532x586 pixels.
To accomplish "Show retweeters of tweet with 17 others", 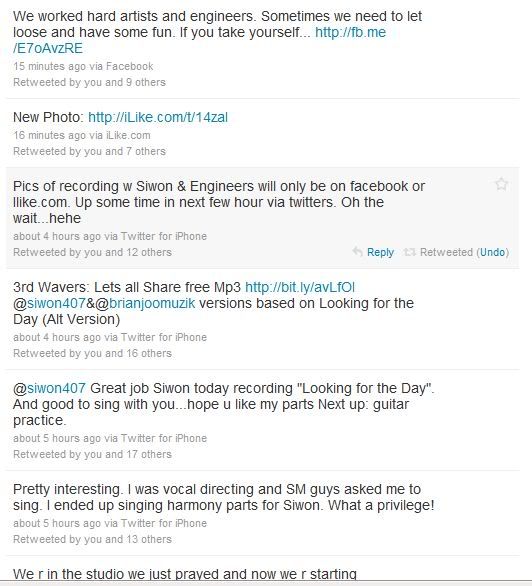I will (92, 454).
